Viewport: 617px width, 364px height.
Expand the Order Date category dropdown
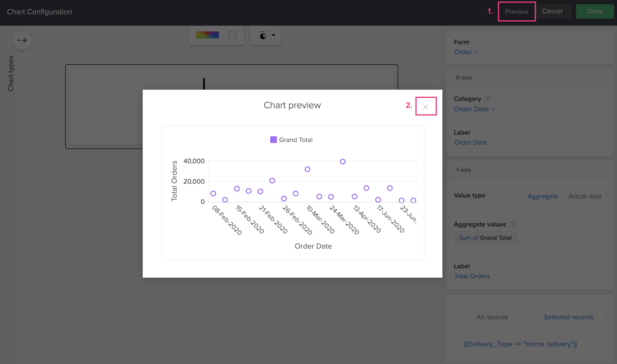click(x=475, y=109)
